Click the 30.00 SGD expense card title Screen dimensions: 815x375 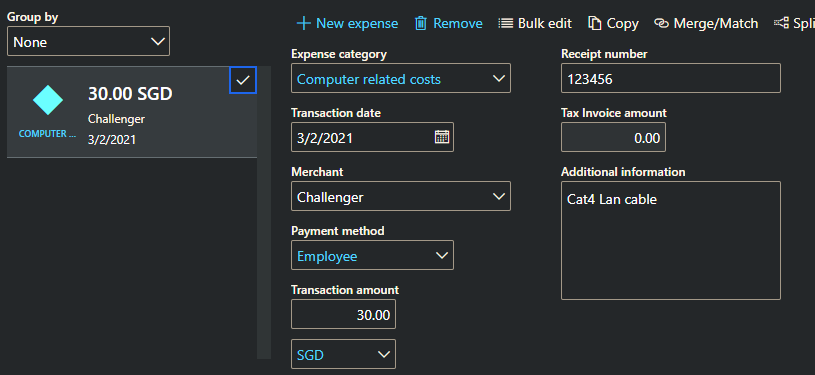[x=130, y=94]
